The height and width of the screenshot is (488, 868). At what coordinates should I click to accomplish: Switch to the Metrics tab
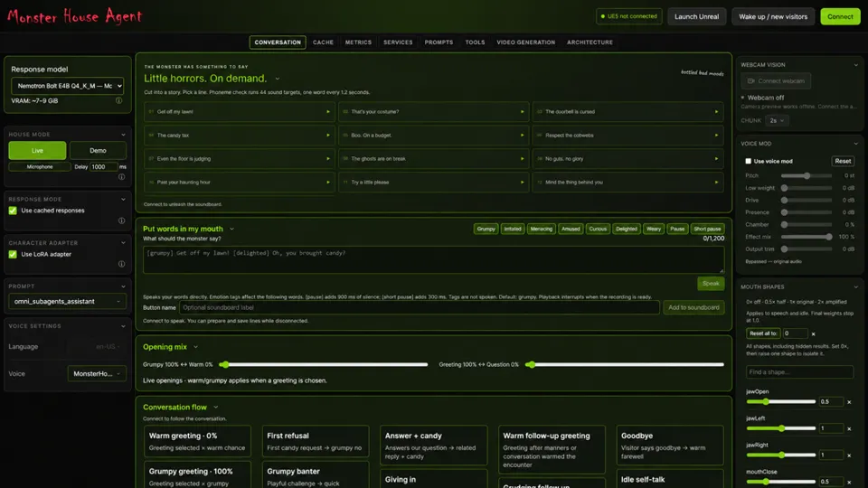(358, 42)
